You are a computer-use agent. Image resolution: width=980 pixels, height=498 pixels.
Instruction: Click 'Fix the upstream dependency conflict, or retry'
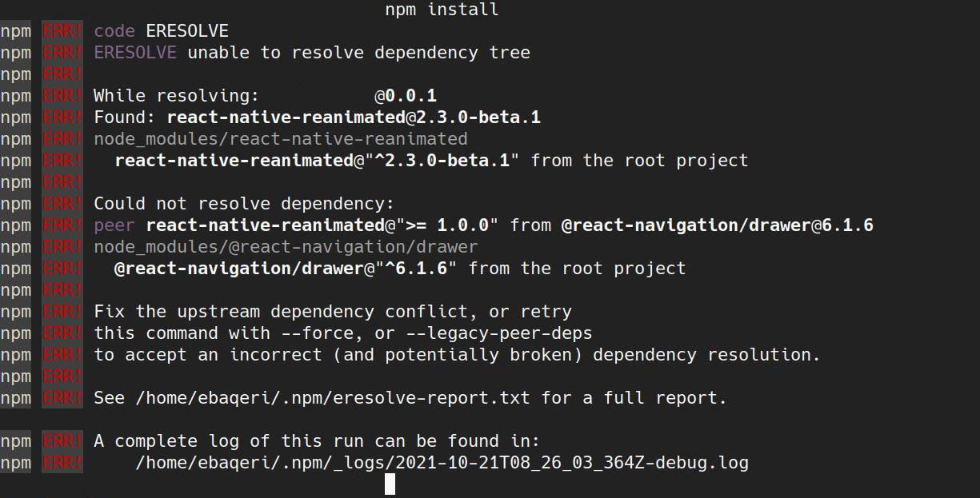pyautogui.click(x=333, y=312)
